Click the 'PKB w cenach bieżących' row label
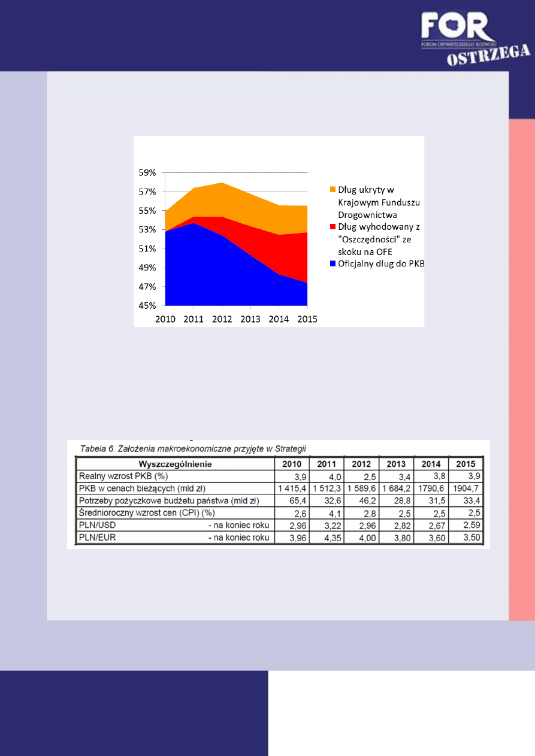This screenshot has height=756, width=535. (x=143, y=488)
